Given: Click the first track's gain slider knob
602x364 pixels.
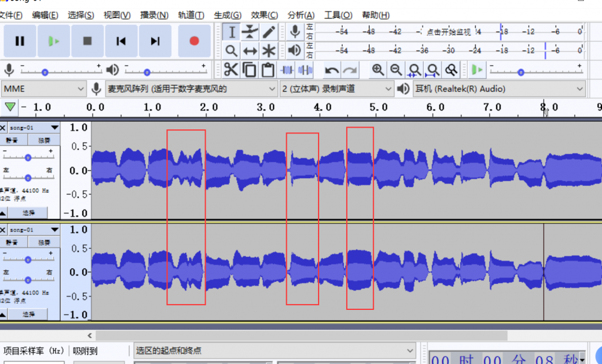Looking at the screenshot, I should click(x=28, y=157).
